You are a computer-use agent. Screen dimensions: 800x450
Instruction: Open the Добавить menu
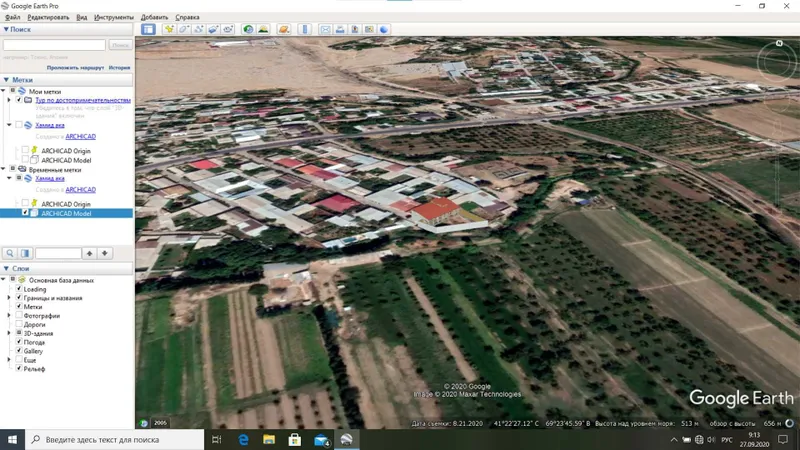[154, 17]
